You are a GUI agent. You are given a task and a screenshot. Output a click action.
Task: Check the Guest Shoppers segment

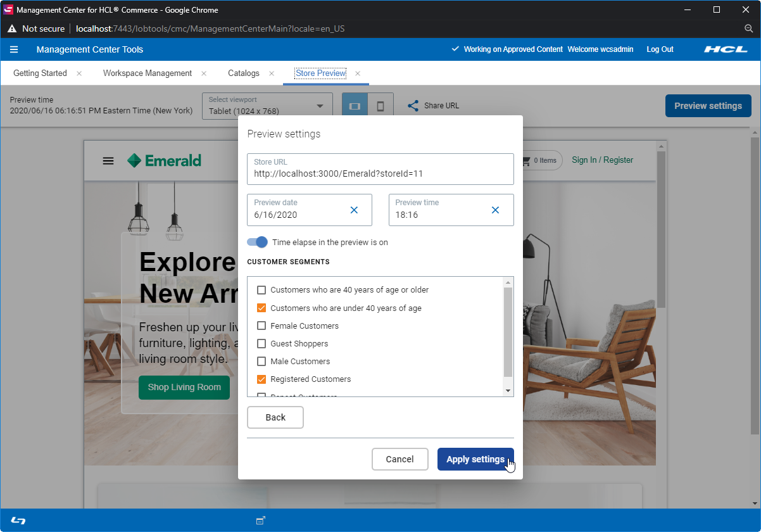point(261,343)
